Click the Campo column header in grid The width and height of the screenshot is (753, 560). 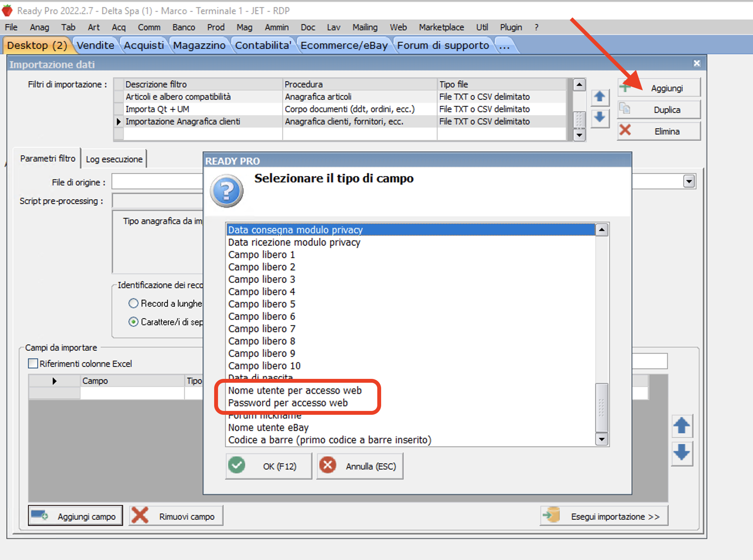click(x=132, y=381)
